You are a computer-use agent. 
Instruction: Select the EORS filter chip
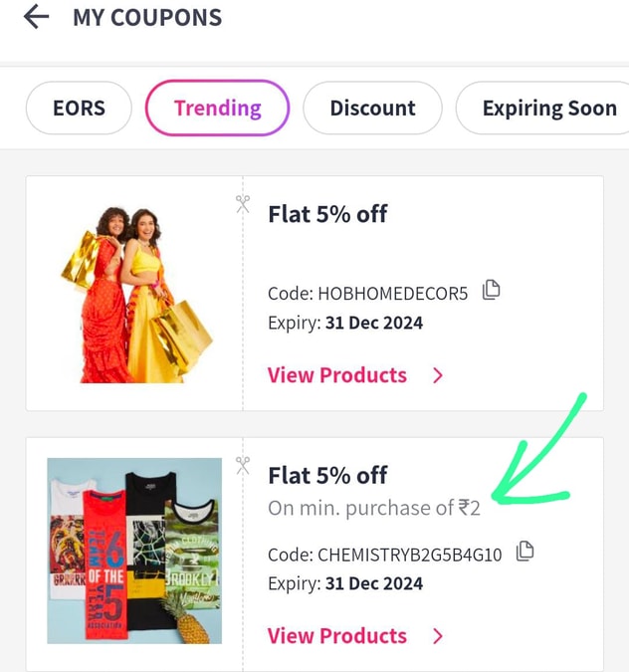pos(79,108)
